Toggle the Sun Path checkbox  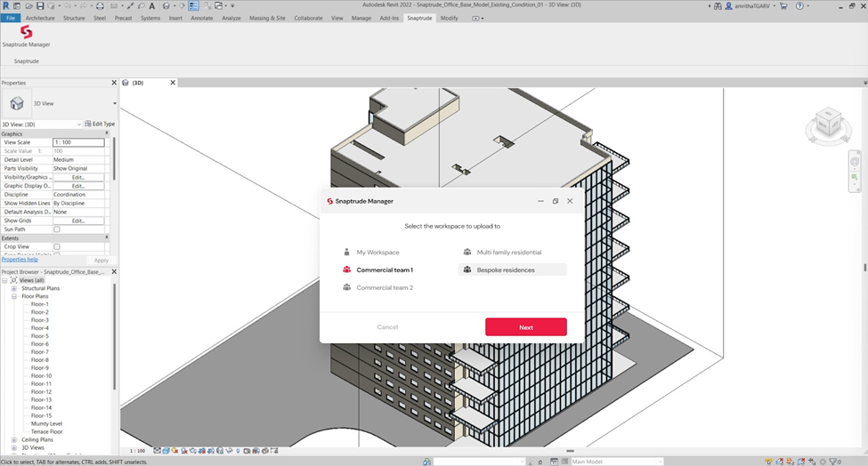57,229
